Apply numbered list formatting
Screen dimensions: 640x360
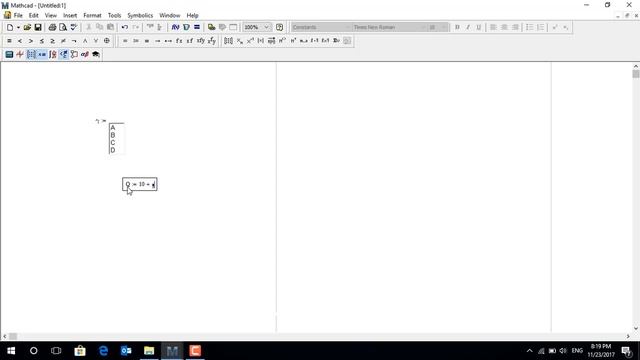[540, 27]
